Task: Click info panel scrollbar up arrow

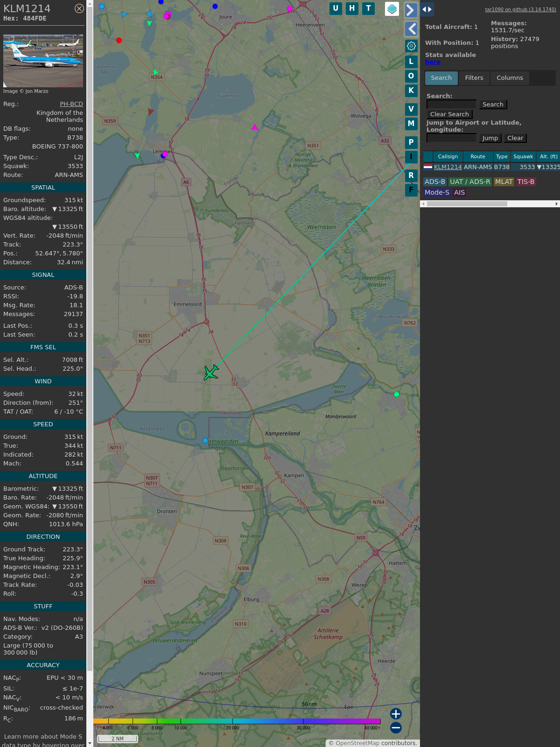Action: click(x=90, y=3)
